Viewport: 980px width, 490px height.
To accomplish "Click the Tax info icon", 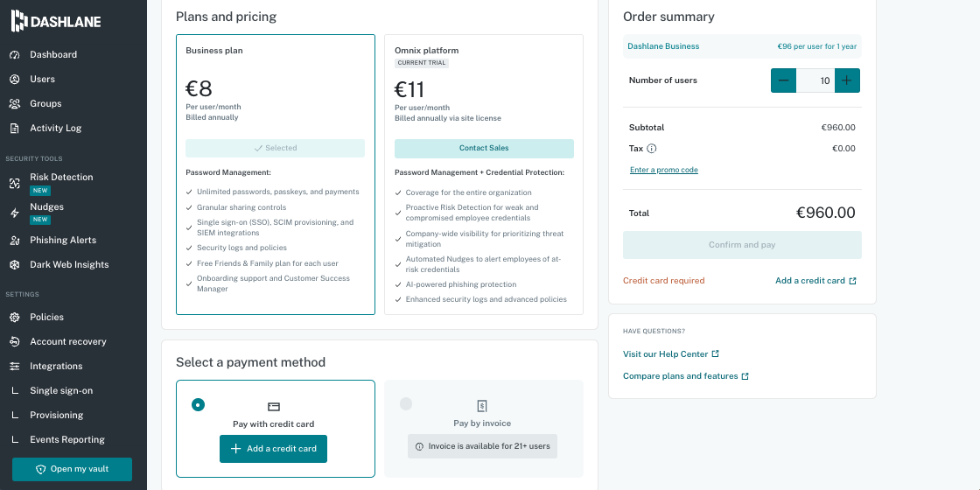I will click(651, 149).
